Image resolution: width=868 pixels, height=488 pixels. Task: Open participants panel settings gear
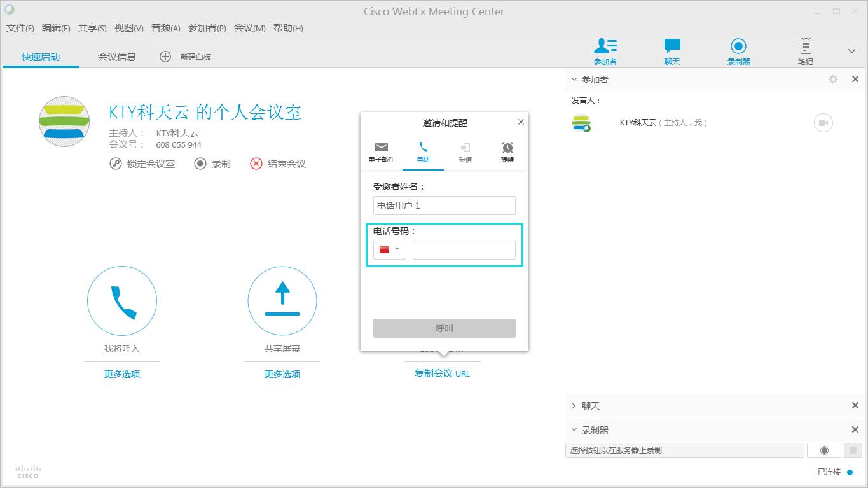click(833, 80)
